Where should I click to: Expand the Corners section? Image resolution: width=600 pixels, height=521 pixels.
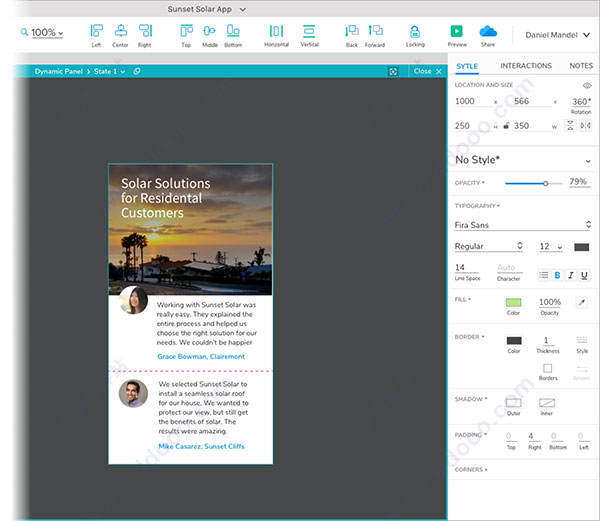pos(471,469)
